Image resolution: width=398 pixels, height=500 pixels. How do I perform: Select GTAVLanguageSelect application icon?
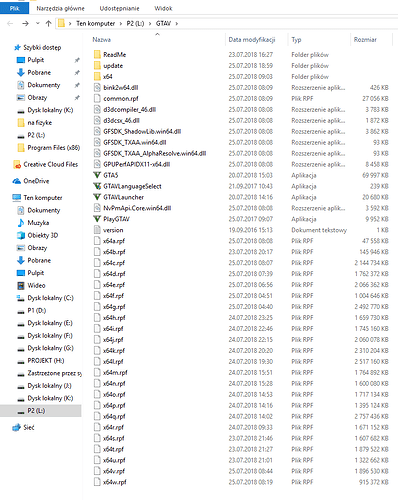(97, 186)
